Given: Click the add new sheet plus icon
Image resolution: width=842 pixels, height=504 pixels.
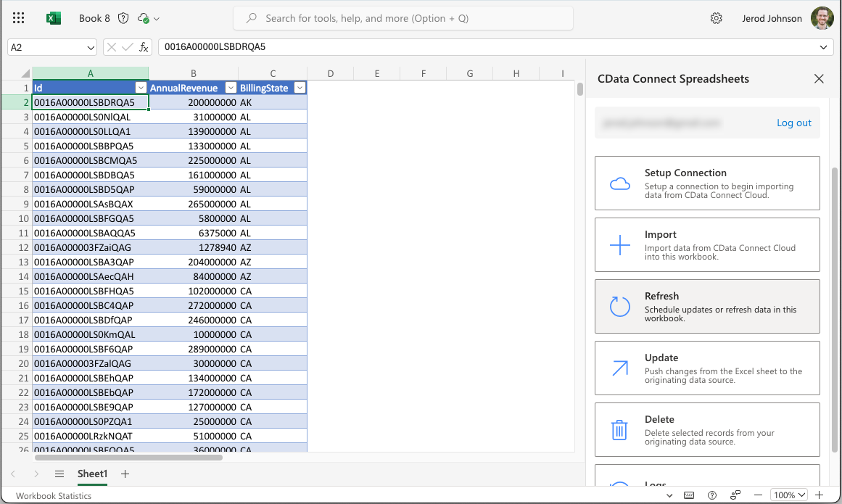Looking at the screenshot, I should pos(125,474).
